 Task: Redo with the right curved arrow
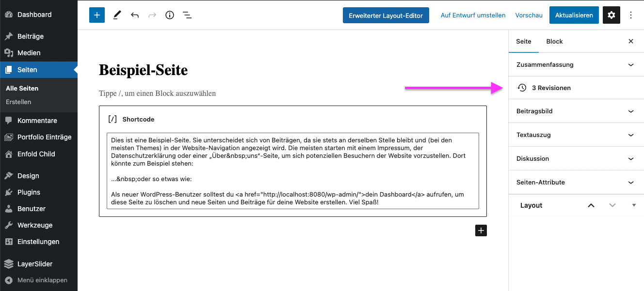pyautogui.click(x=152, y=15)
